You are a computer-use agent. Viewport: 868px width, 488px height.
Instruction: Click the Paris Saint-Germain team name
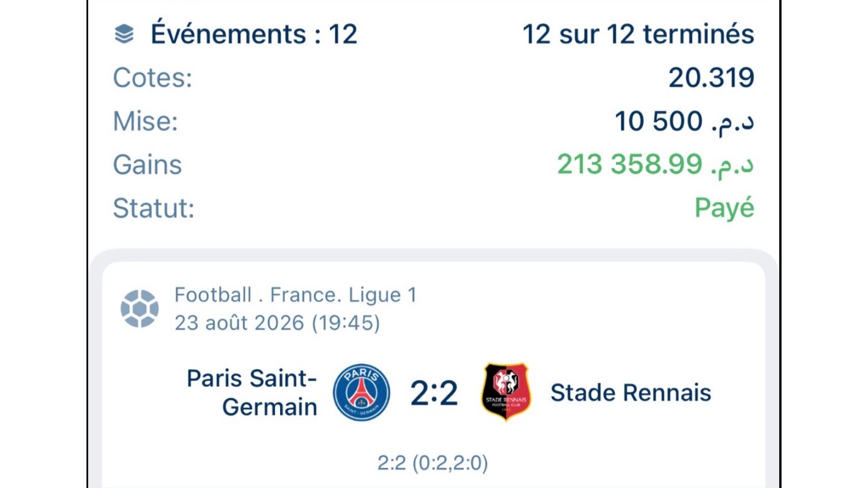click(x=252, y=392)
